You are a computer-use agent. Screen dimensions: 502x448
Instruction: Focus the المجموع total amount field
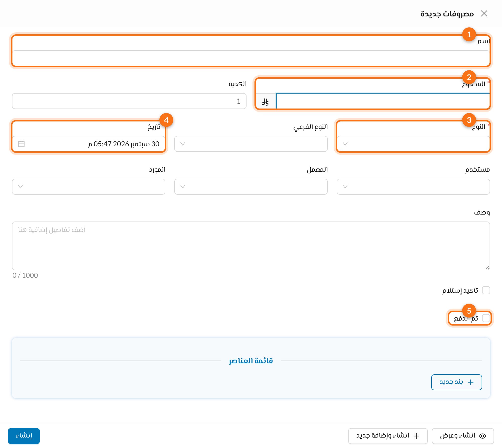(x=383, y=101)
